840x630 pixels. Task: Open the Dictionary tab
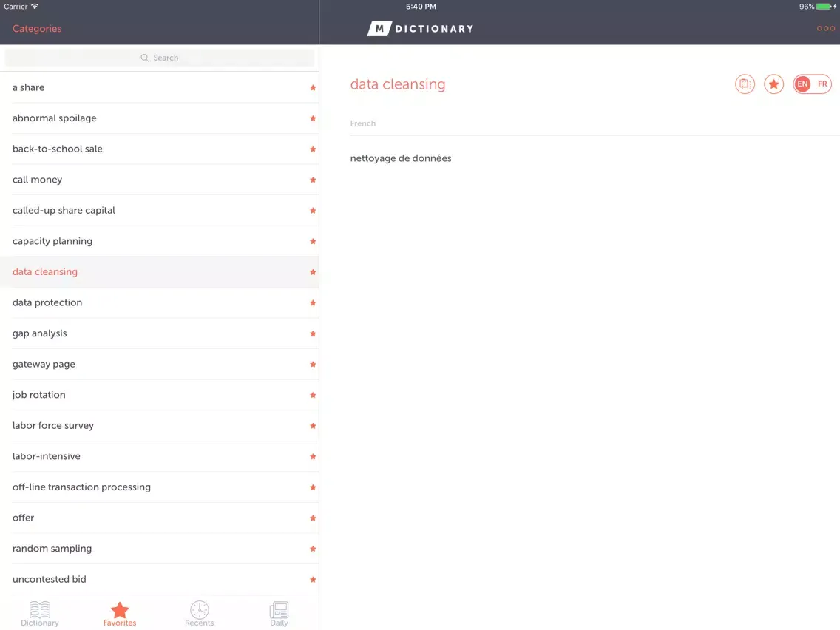(x=40, y=614)
